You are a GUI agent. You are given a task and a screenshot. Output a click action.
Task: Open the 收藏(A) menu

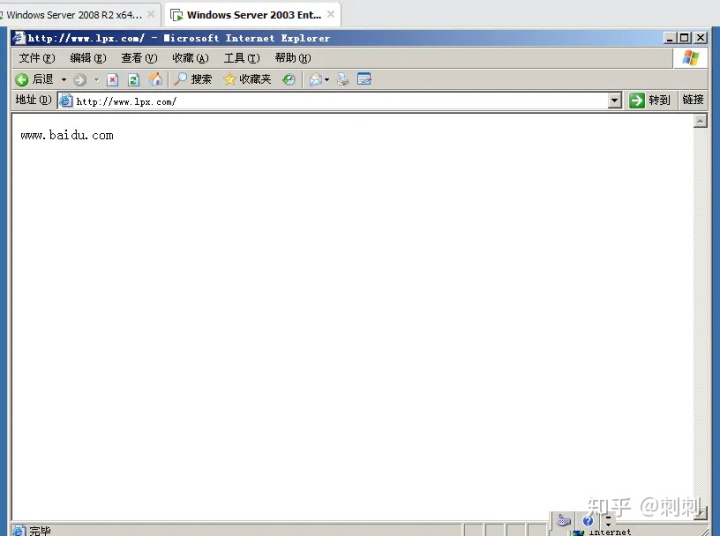190,58
